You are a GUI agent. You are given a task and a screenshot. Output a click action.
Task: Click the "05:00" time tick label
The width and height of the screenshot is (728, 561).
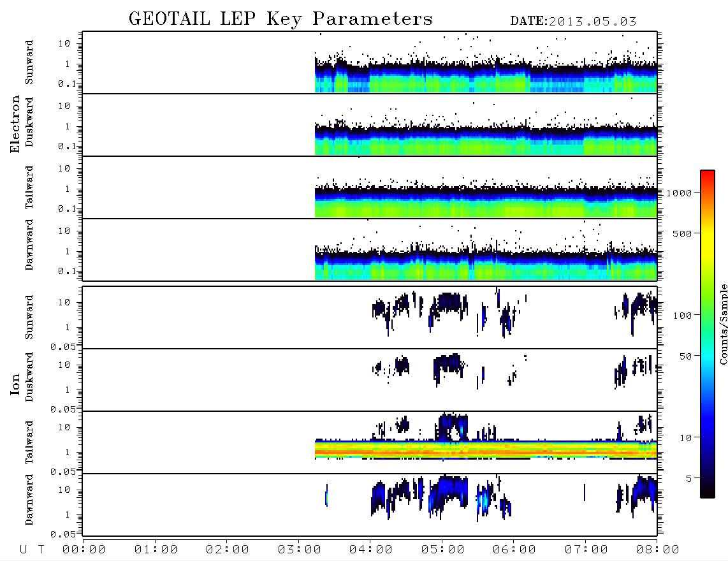(x=443, y=550)
